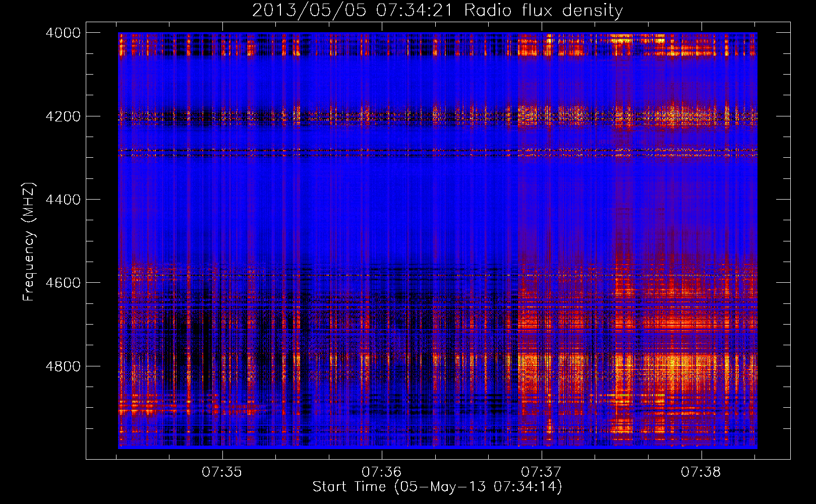Click the 07:37 time axis label
Screen dimensions: 816x504
(x=541, y=472)
